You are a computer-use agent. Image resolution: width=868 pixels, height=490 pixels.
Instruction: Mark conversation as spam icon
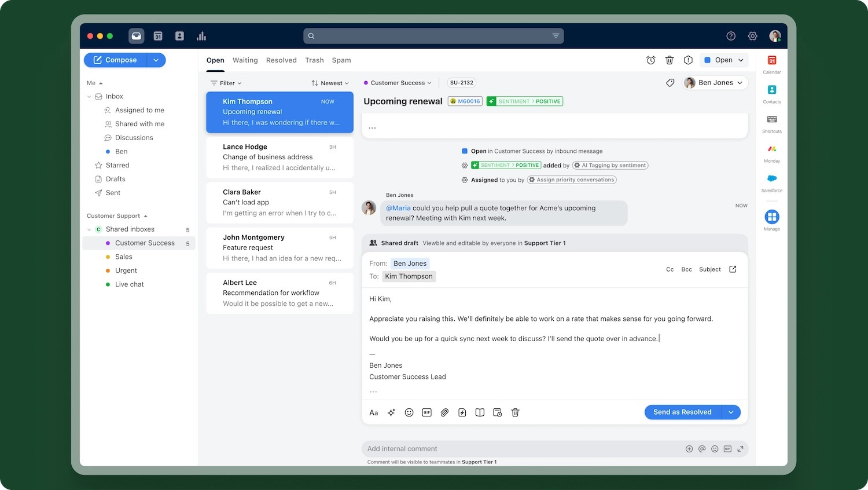point(688,60)
